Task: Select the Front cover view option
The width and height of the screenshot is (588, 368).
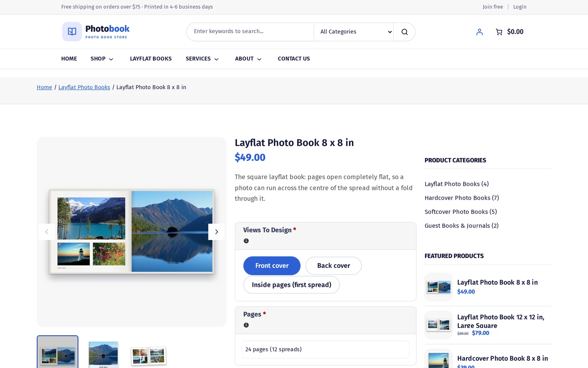Action: (x=272, y=266)
